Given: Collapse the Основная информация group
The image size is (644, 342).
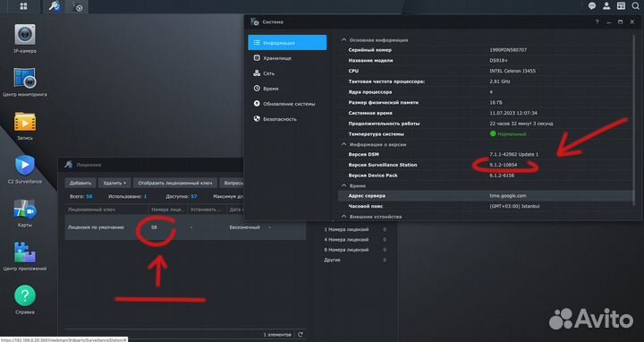Looking at the screenshot, I should pos(343,40).
